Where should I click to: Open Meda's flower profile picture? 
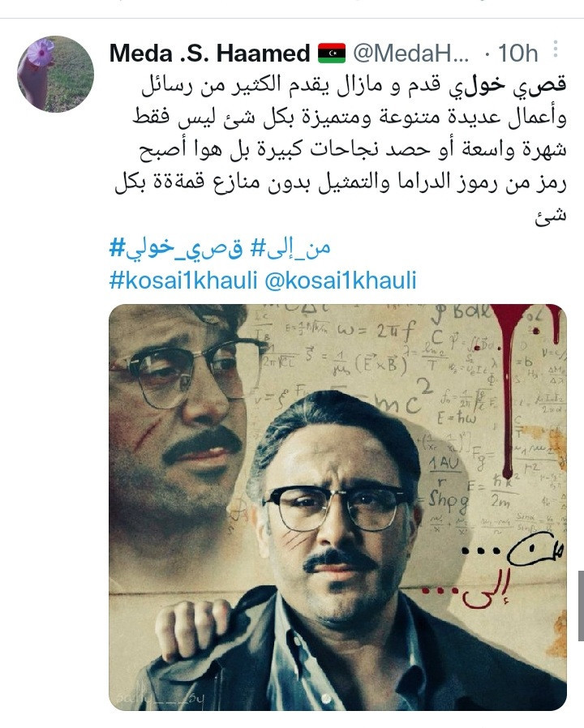[x=56, y=74]
